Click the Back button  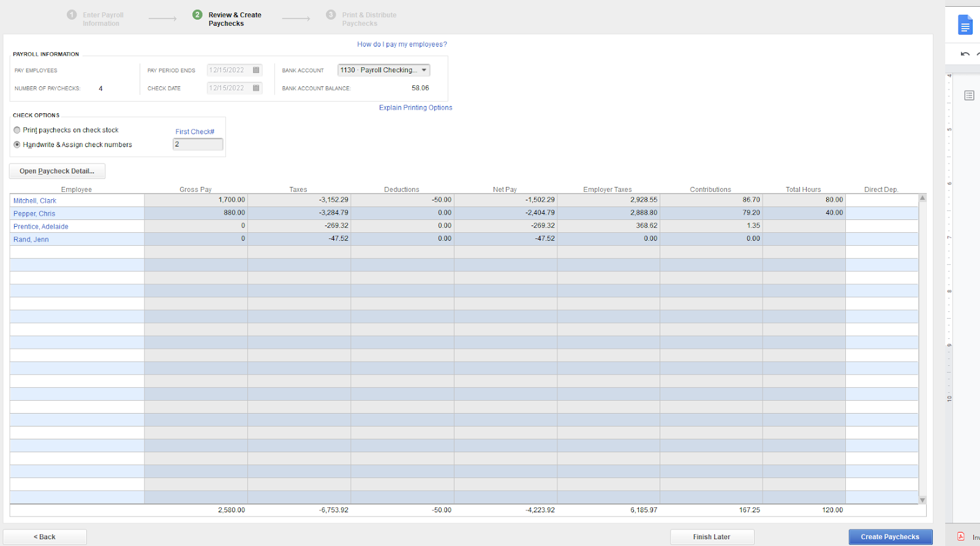(x=45, y=537)
